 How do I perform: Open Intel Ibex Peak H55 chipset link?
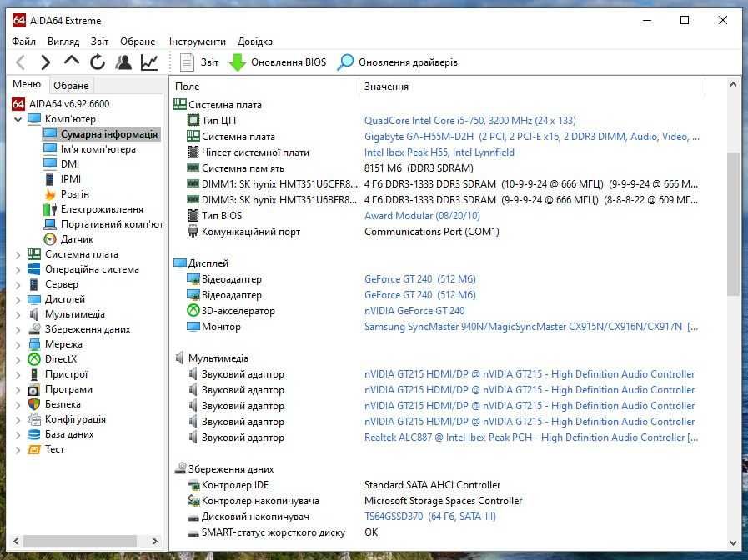(x=439, y=152)
